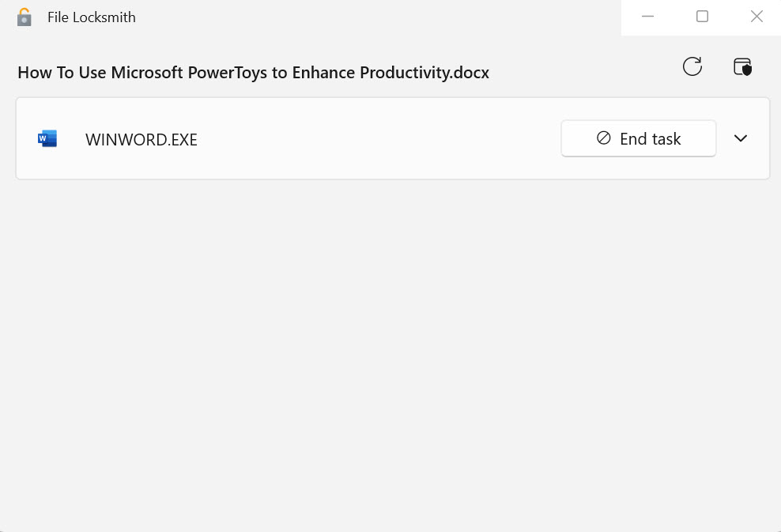Click the Word icon beside WINWORD.EXE
This screenshot has height=532, width=781.
(x=47, y=139)
